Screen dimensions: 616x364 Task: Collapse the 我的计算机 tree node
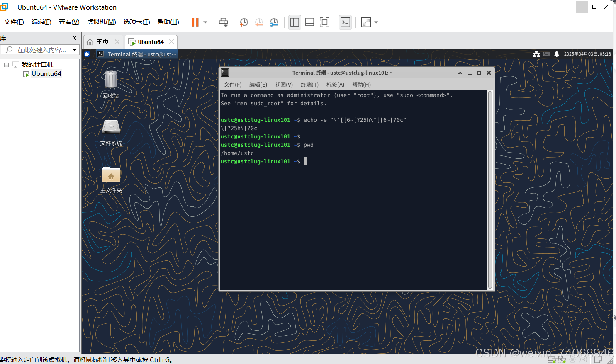click(x=7, y=65)
